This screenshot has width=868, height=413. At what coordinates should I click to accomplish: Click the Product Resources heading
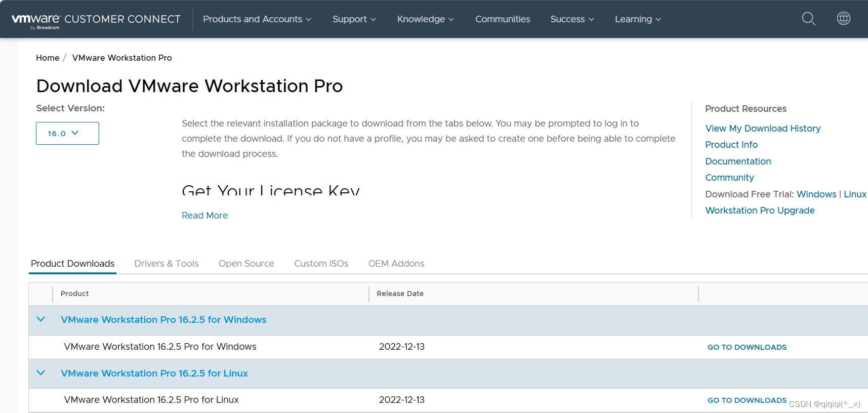point(746,109)
